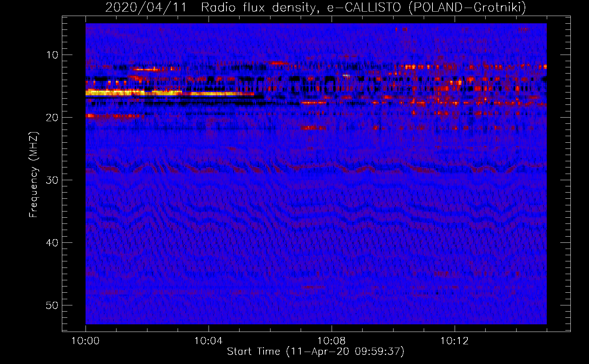Click the '10:00' time tick label
This screenshot has height=364, width=589.
click(x=86, y=341)
